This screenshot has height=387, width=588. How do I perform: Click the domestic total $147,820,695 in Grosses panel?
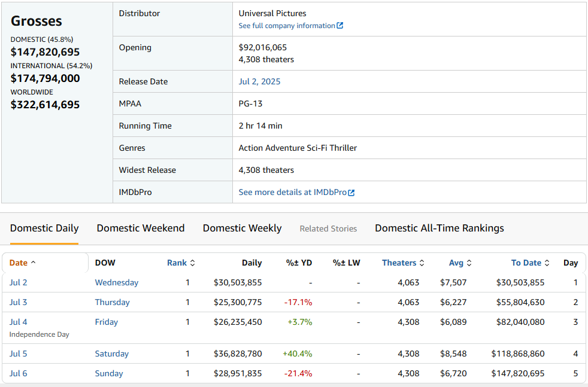[45, 51]
